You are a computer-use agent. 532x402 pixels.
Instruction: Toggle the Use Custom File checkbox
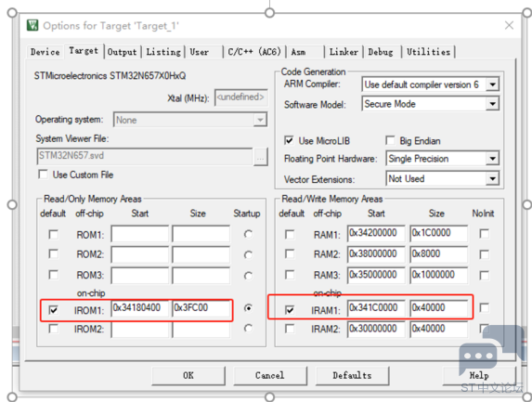click(x=43, y=175)
